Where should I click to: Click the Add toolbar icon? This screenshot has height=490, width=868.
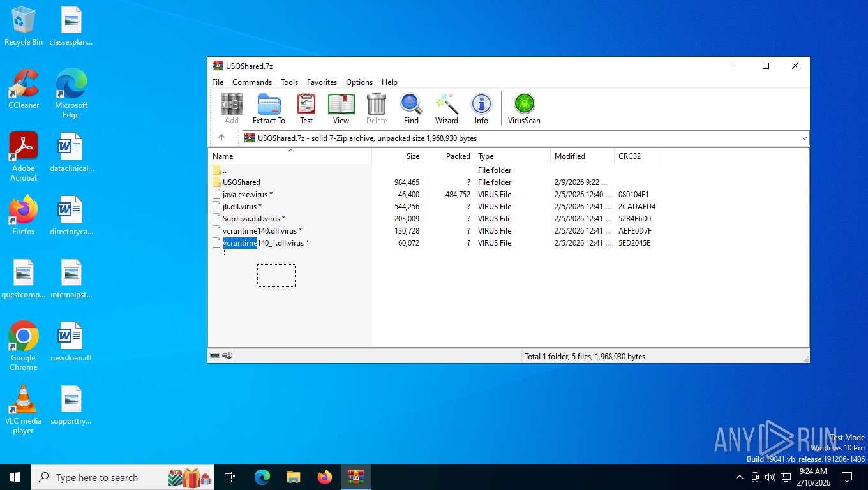tap(231, 108)
